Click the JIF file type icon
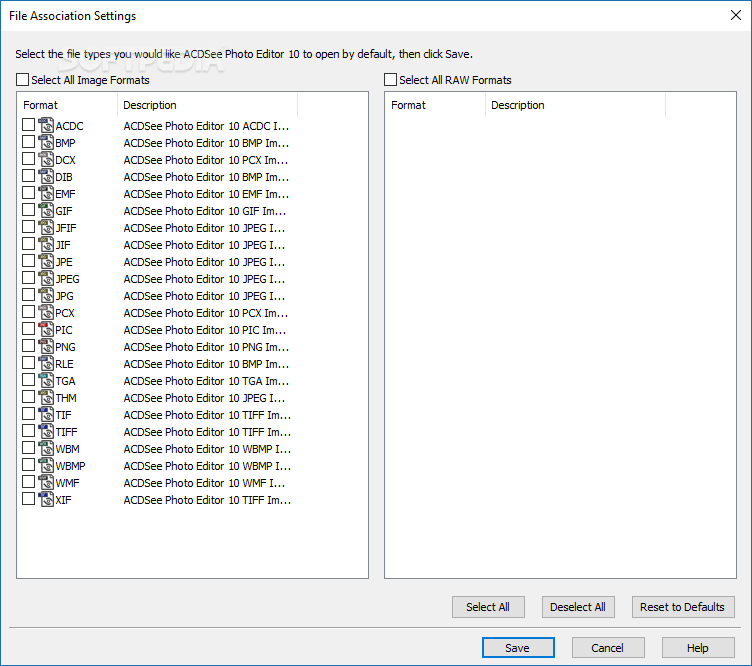The height and width of the screenshot is (666, 752). point(46,245)
